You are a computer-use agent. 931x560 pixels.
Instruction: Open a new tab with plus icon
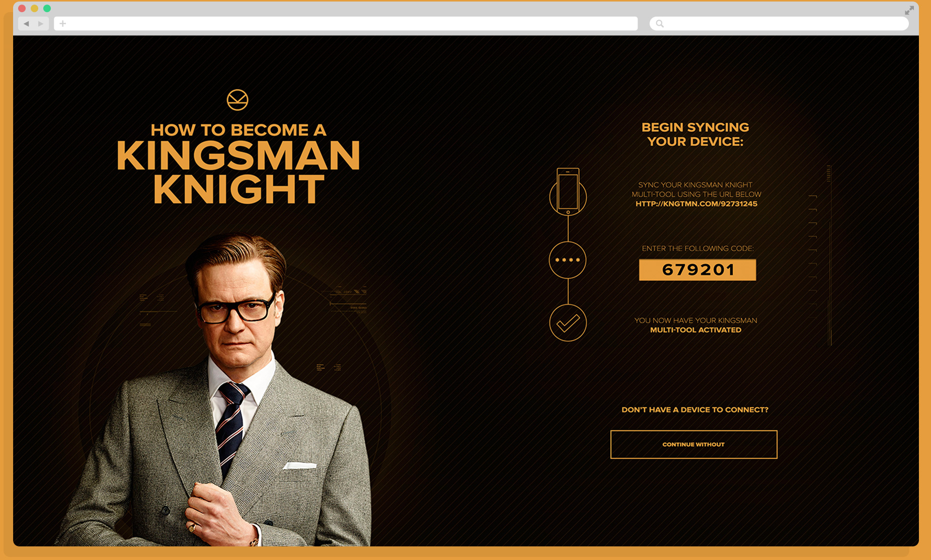[x=63, y=23]
